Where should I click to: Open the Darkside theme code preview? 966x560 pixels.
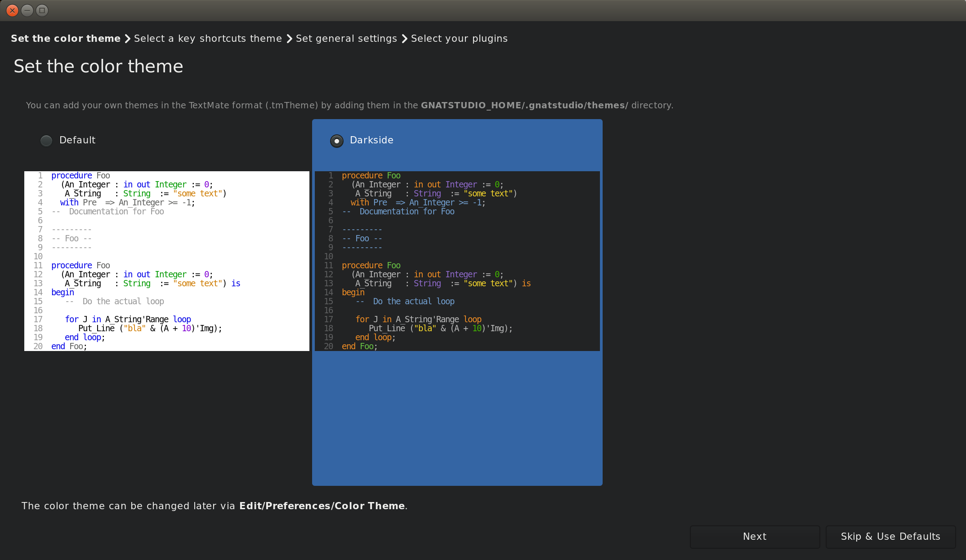tap(457, 261)
